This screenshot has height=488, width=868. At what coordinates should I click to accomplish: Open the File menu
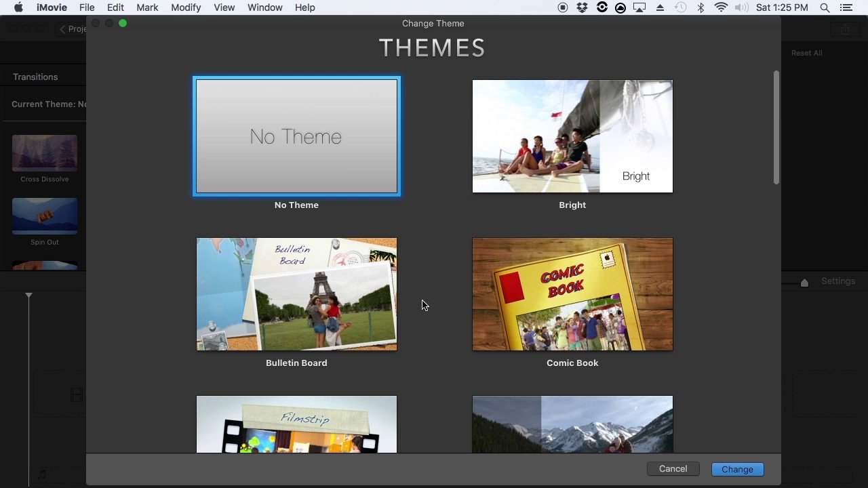[x=87, y=7]
